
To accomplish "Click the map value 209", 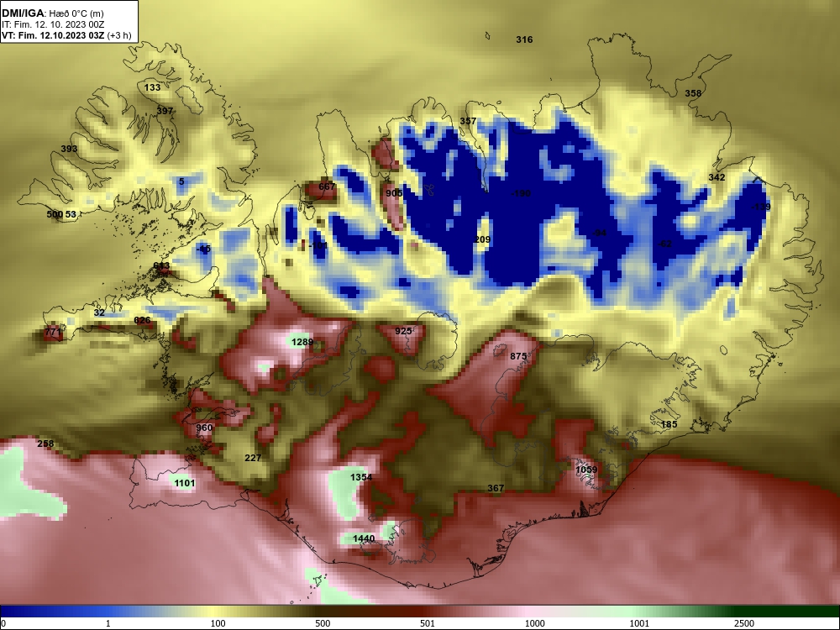I will (x=482, y=239).
